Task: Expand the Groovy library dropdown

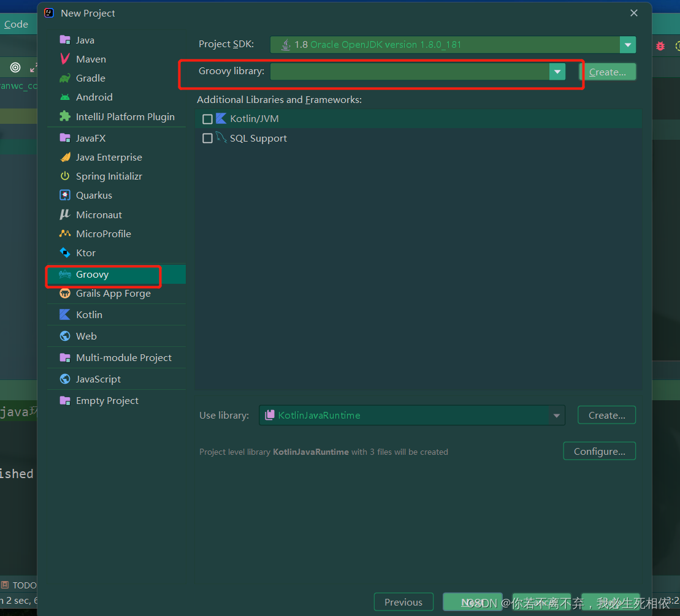Action: click(x=557, y=72)
